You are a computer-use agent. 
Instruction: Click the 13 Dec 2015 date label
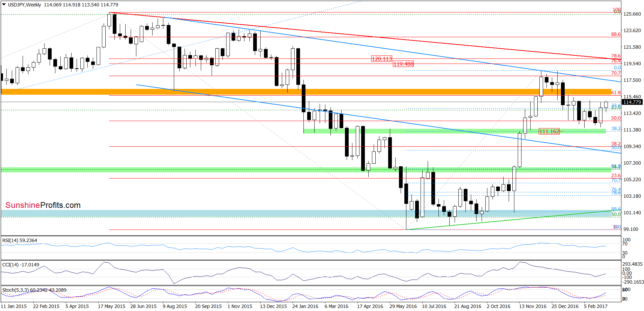tap(273, 306)
